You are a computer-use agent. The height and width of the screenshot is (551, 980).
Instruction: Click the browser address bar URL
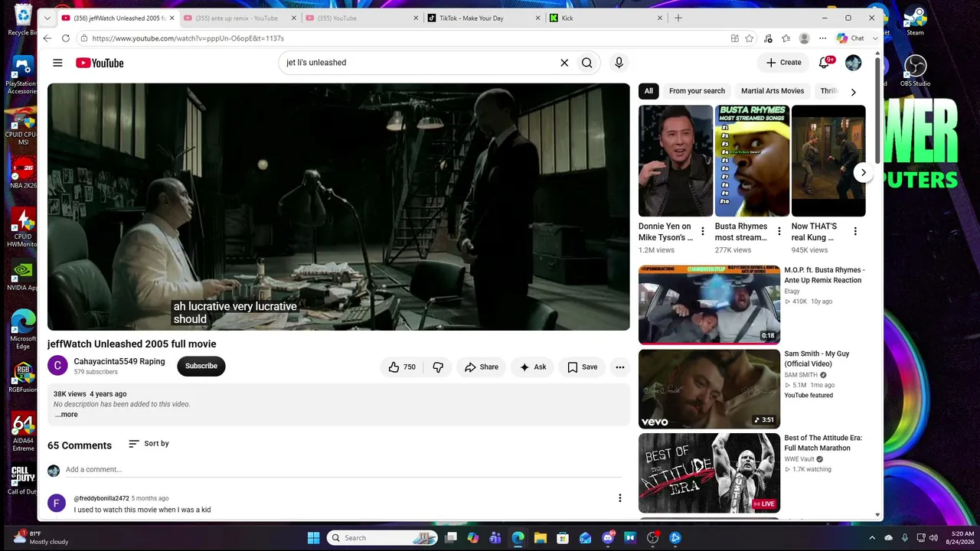coord(188,38)
